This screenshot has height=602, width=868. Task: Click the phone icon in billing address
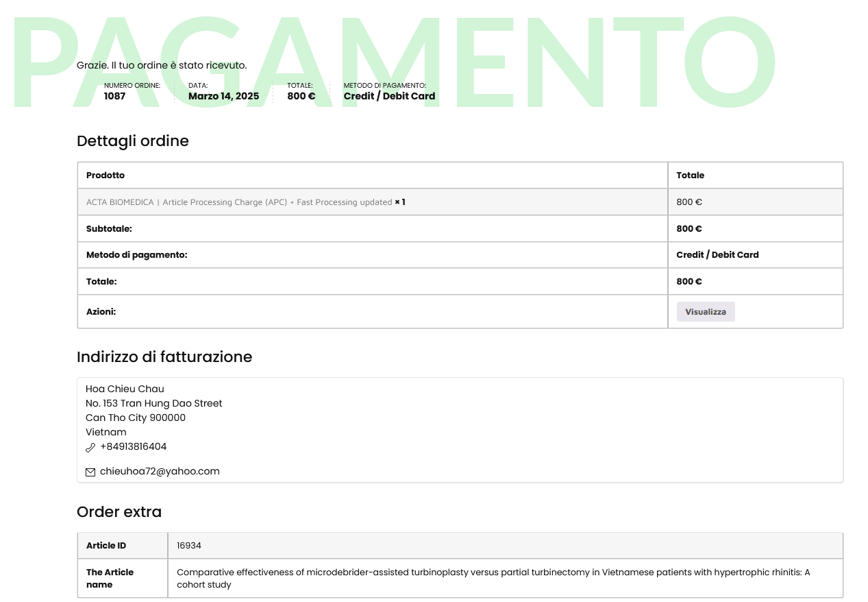[90, 447]
